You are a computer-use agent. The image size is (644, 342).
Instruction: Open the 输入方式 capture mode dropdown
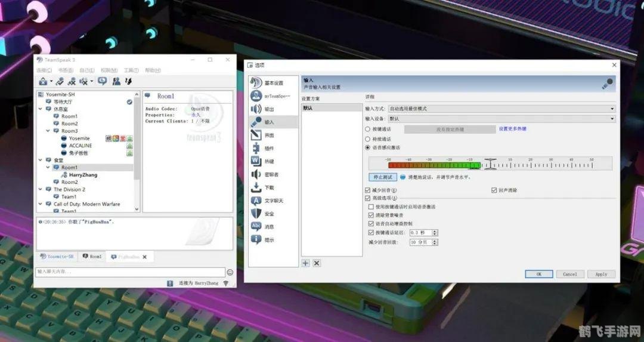(501, 109)
